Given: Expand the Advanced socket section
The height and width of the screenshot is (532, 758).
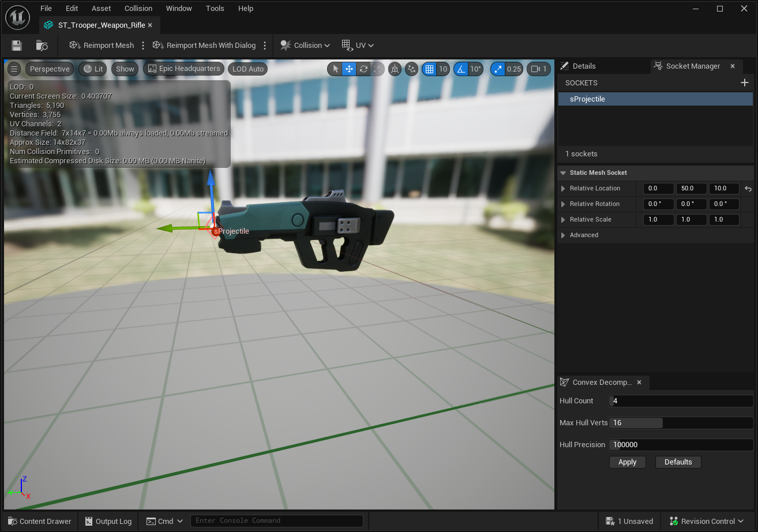Looking at the screenshot, I should tap(564, 235).
